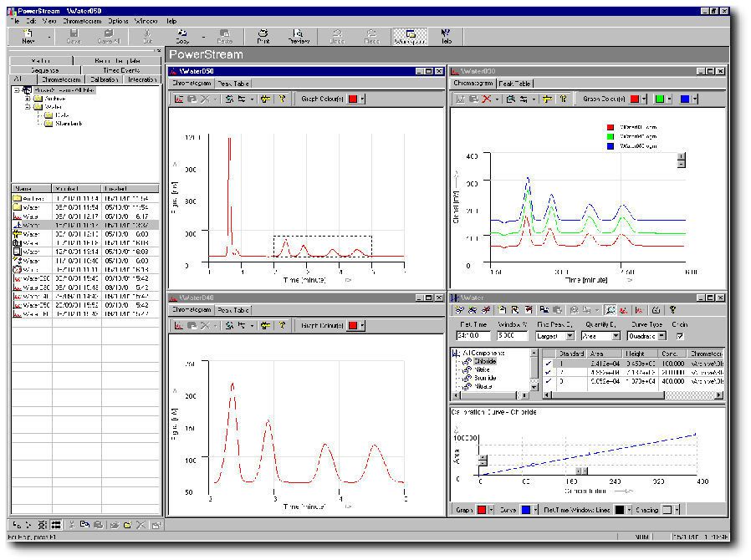Click the New toolbar icon
The image size is (751, 560).
[28, 35]
